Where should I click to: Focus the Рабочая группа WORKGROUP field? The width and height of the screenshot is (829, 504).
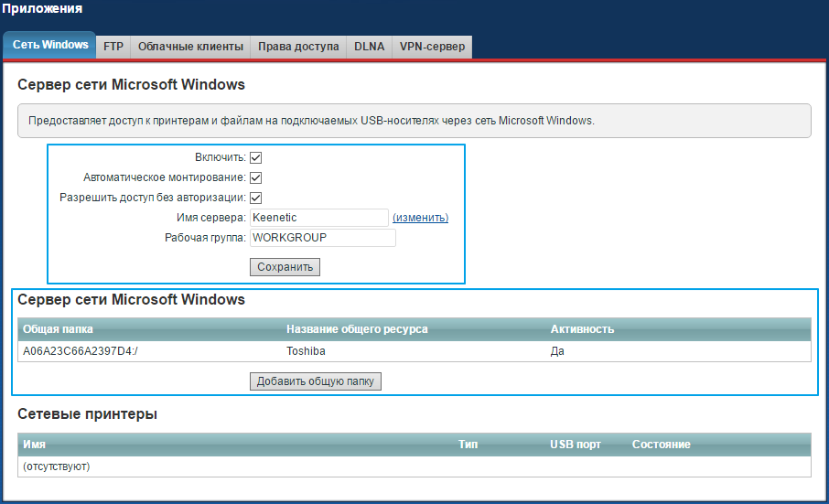pyautogui.click(x=322, y=238)
